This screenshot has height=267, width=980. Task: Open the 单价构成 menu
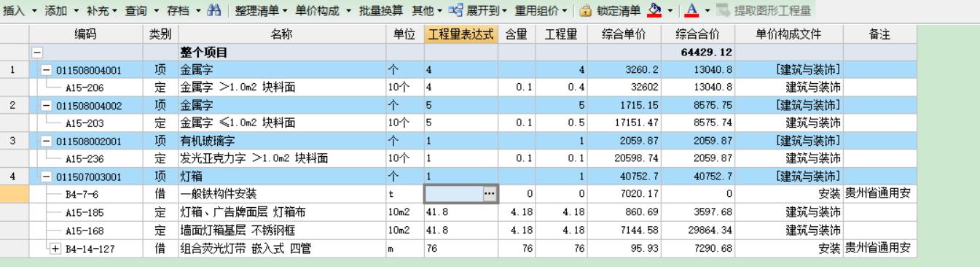(x=323, y=10)
